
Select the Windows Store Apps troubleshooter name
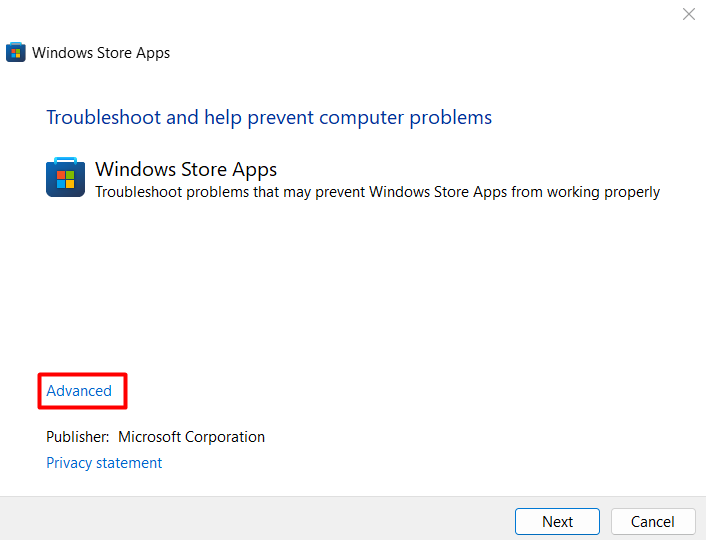click(186, 169)
